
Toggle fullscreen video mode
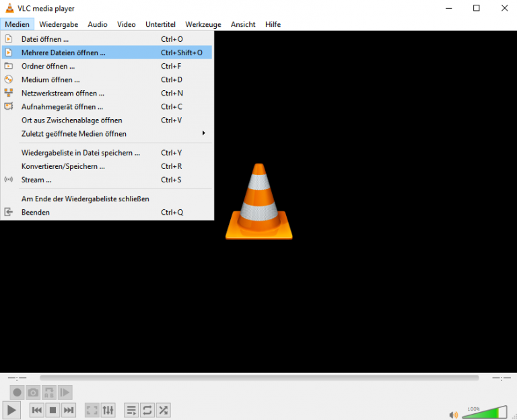tap(92, 410)
